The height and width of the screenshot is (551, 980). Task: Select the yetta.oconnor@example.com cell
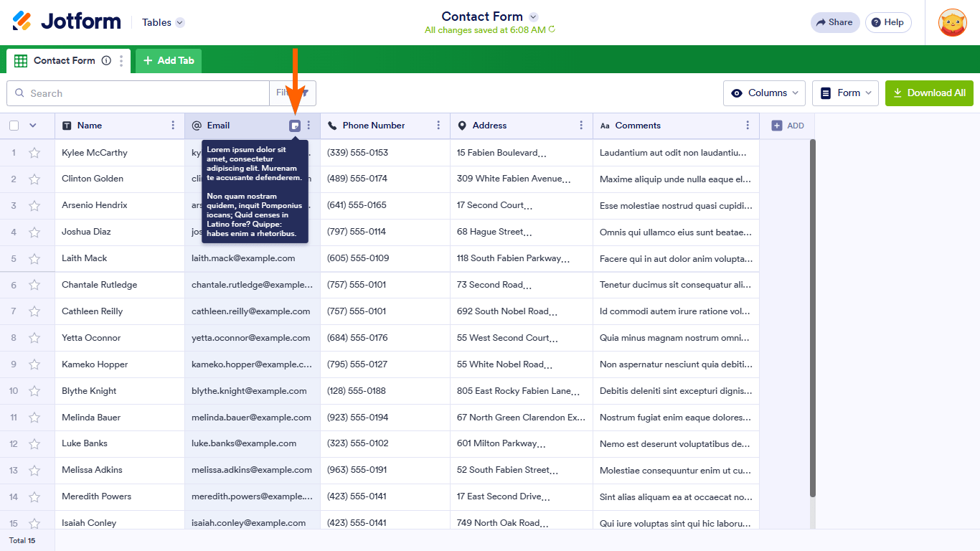[x=253, y=339]
